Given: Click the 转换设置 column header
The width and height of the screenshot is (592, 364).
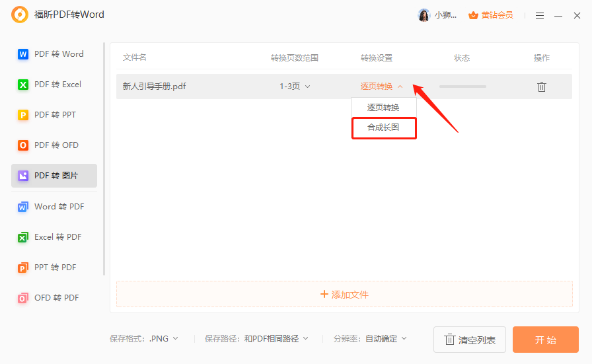Looking at the screenshot, I should click(x=377, y=57).
